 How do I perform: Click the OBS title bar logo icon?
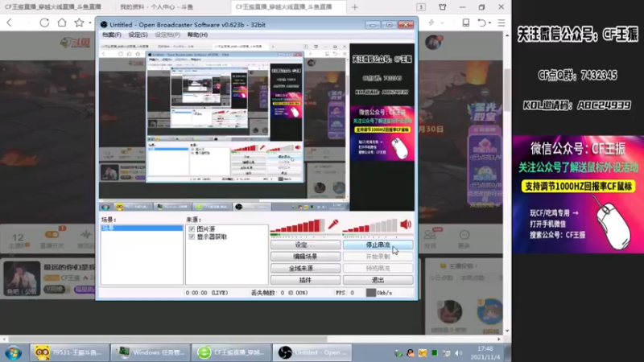click(x=104, y=25)
